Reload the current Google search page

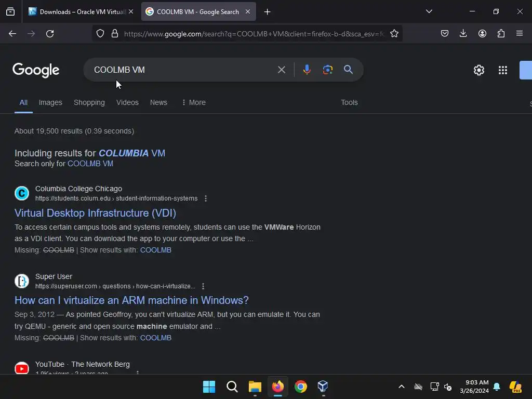(x=50, y=34)
